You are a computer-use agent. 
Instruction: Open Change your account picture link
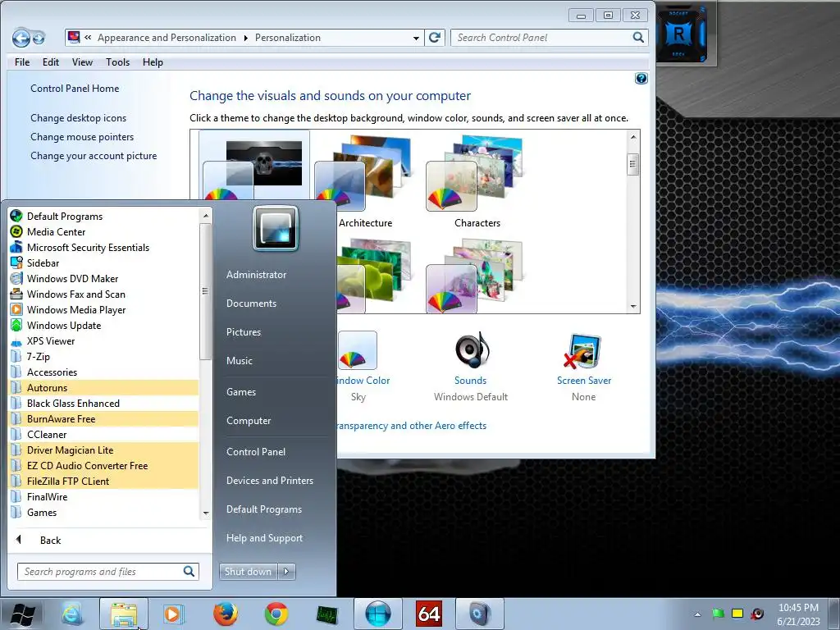pos(94,156)
